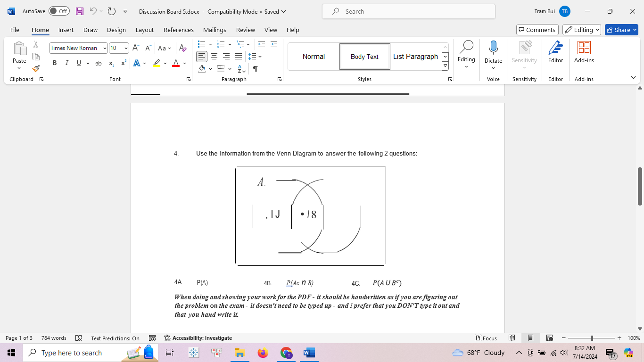Image resolution: width=644 pixels, height=362 pixels.
Task: Click the Undo arrow icon
Action: tap(93, 11)
